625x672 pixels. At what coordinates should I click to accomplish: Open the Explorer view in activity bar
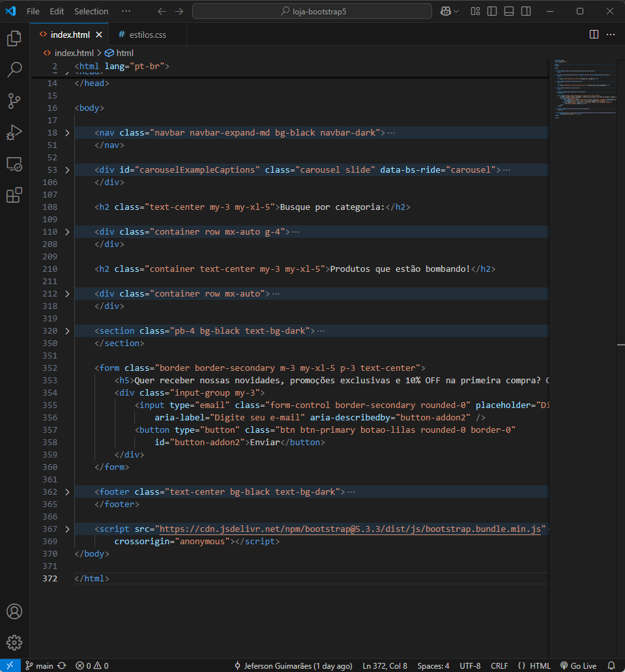(14, 38)
